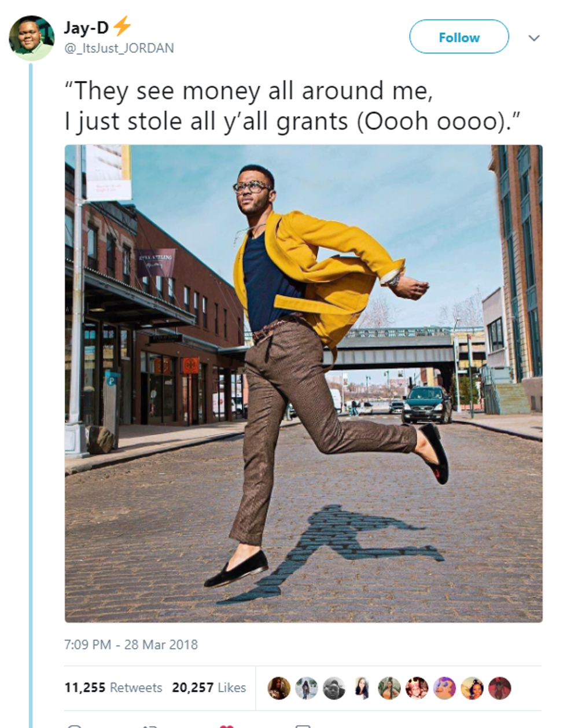Viewport: 567px width, 728px height.
Task: View the 20,257 Likes list
Action: [209, 687]
